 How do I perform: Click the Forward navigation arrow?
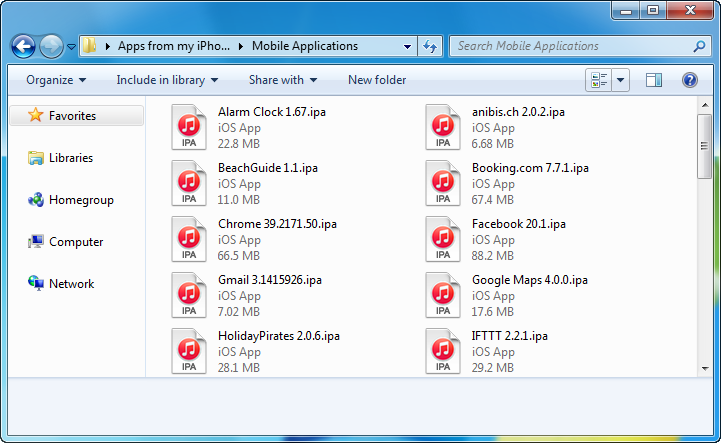point(52,46)
